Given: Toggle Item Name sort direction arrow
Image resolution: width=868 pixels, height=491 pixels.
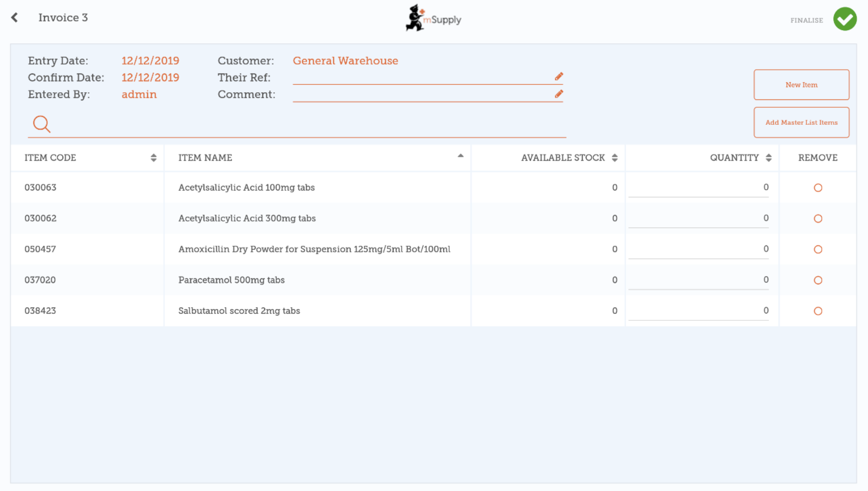Looking at the screenshot, I should (461, 156).
